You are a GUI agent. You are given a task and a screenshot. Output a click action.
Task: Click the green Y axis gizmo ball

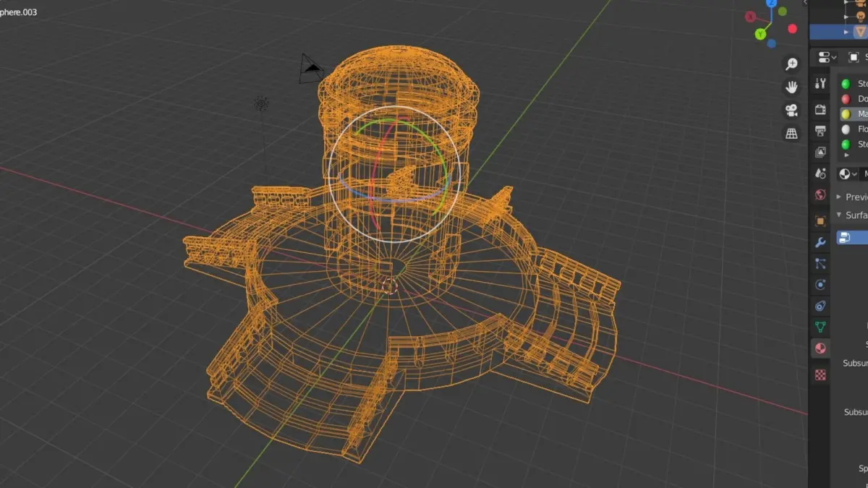(761, 34)
